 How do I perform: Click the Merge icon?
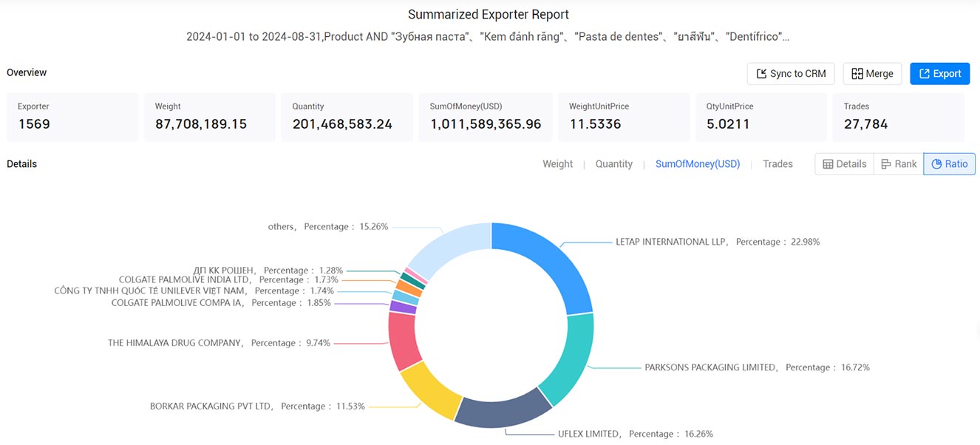click(857, 73)
